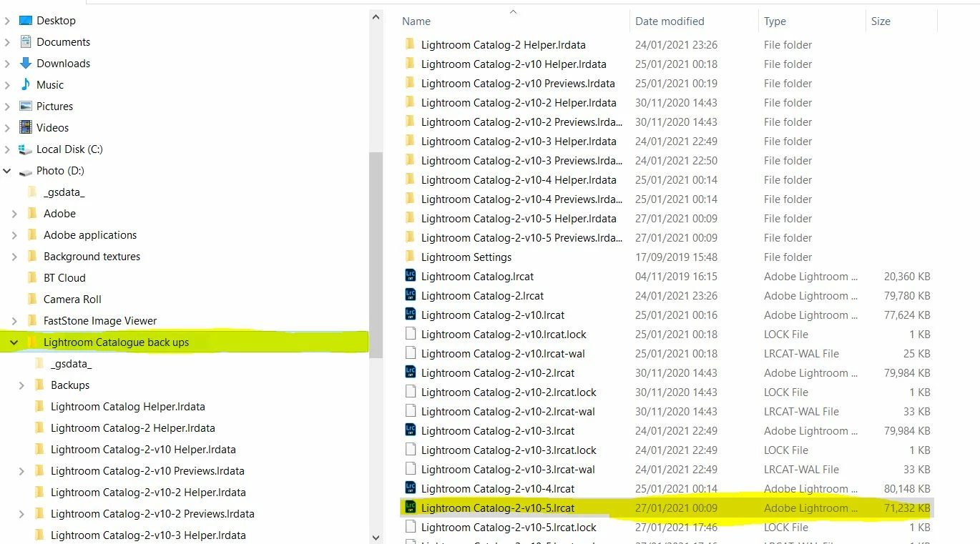The height and width of the screenshot is (544, 980).
Task: Click the Lightroom Catalog-2 Helper.lrdata folder icon in list
Action: (x=410, y=44)
